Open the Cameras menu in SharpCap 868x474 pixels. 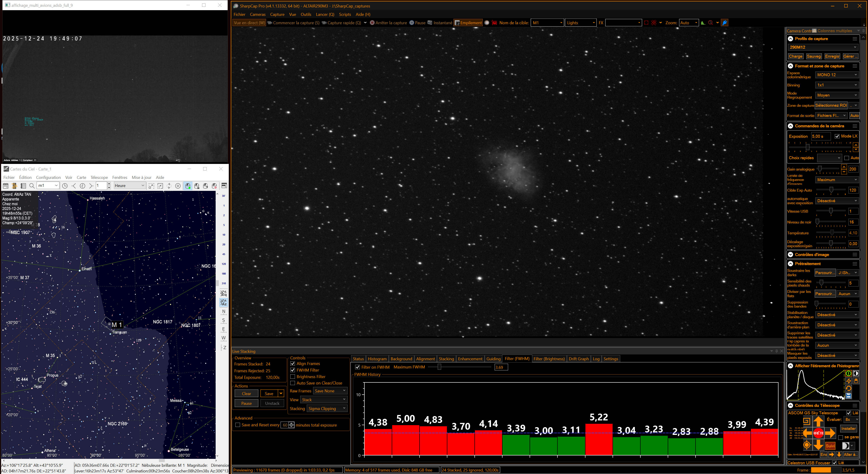pyautogui.click(x=257, y=14)
